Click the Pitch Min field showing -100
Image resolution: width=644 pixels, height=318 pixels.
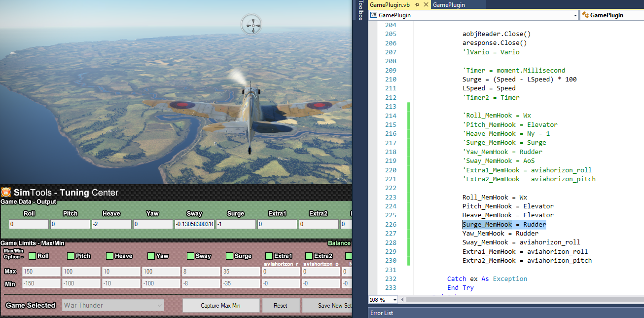[80, 284]
